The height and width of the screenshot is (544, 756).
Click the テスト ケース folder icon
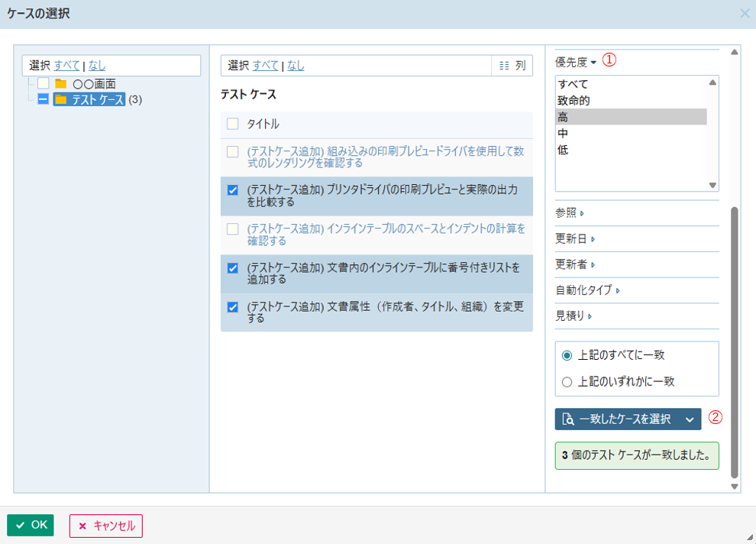(x=60, y=99)
